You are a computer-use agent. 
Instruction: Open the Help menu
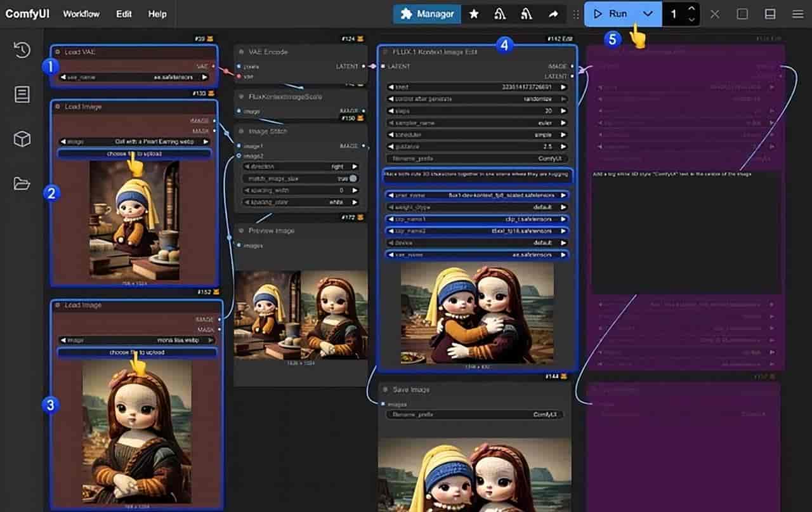click(x=157, y=14)
